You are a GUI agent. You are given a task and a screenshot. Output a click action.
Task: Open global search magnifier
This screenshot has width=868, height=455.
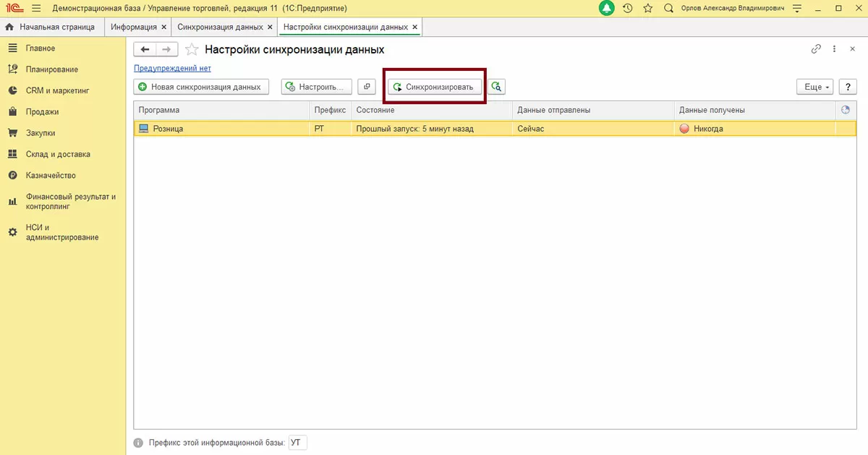pos(668,8)
